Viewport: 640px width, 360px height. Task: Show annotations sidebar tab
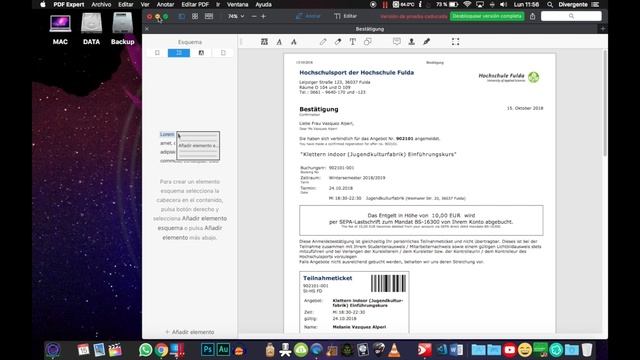coord(201,53)
